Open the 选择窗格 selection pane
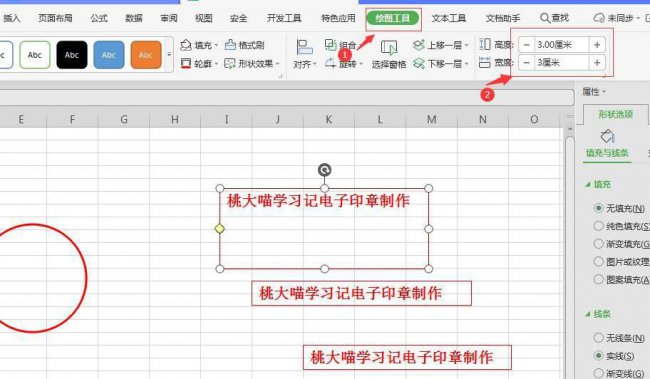 [389, 54]
